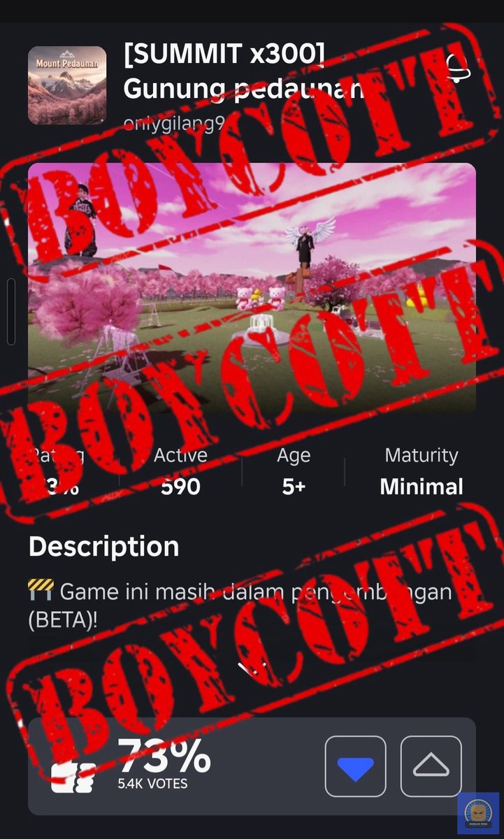The width and height of the screenshot is (504, 839).
Task: Open the pink cherry blossom preview image
Action: [252, 288]
